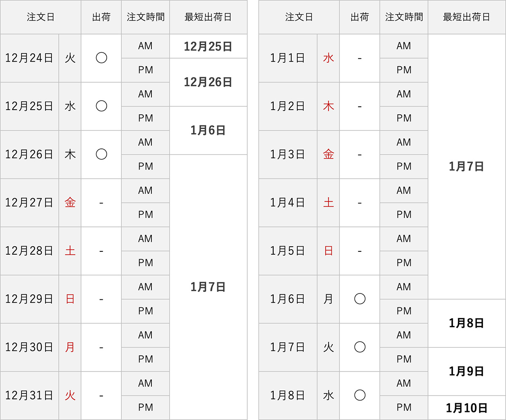Select the 12月25日 shortest shipping date cell
The image size is (506, 420).
[x=208, y=46]
